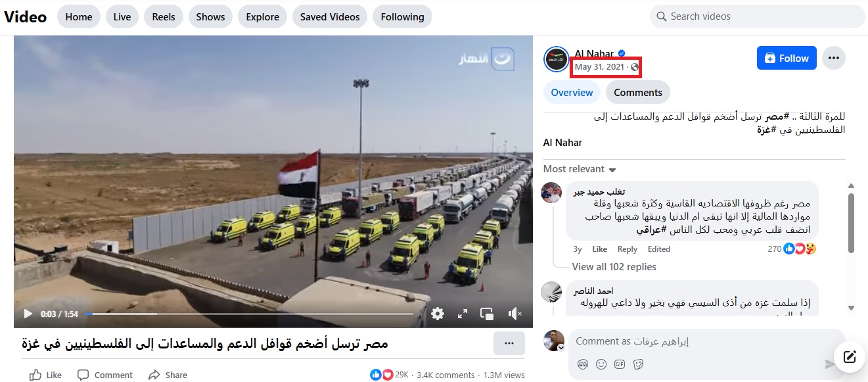The width and height of the screenshot is (868, 382).
Task: Follow the Al Nahar page
Action: tap(787, 58)
